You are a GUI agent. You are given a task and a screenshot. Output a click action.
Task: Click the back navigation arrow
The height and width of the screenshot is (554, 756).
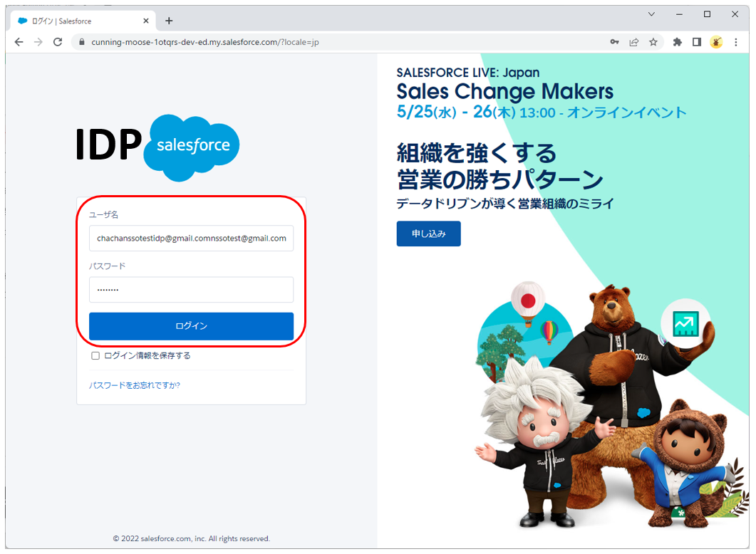tap(19, 42)
